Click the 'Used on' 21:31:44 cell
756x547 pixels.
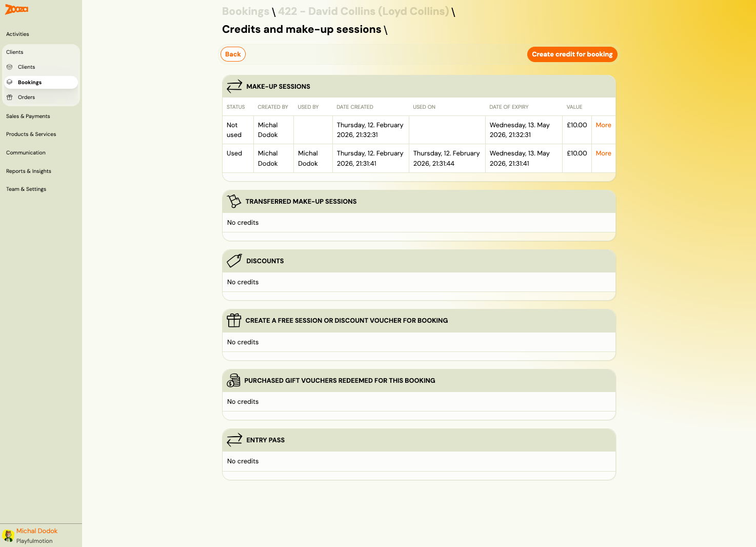coord(447,158)
